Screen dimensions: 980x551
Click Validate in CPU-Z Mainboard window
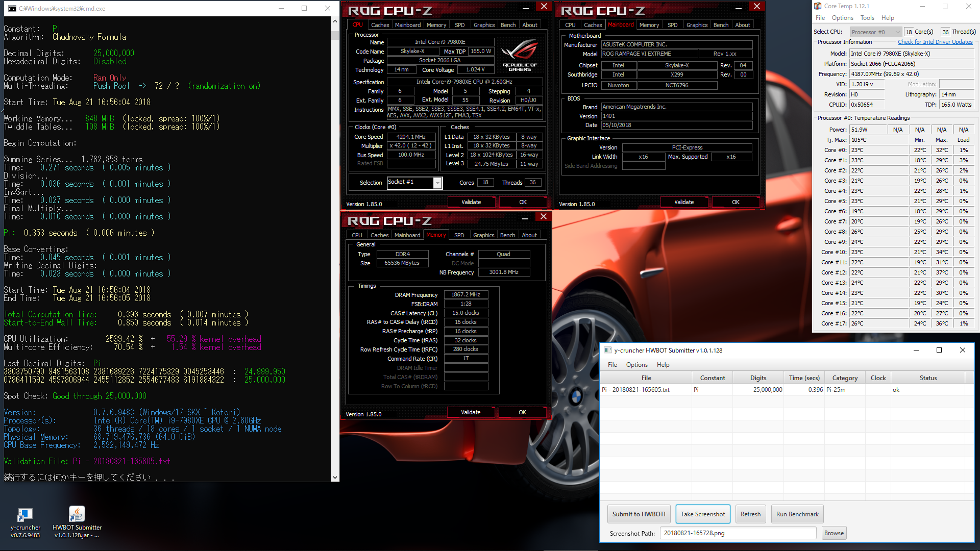coord(683,202)
